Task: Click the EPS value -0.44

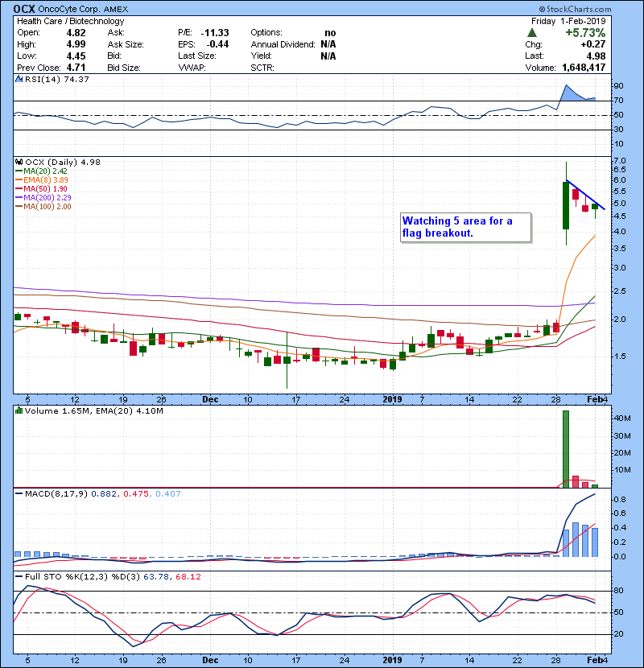Action: [217, 44]
